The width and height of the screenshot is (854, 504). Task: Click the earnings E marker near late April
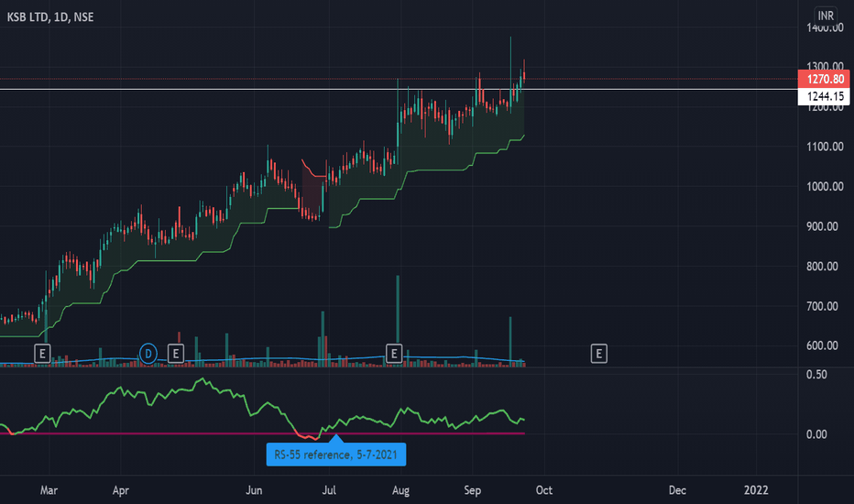175,354
